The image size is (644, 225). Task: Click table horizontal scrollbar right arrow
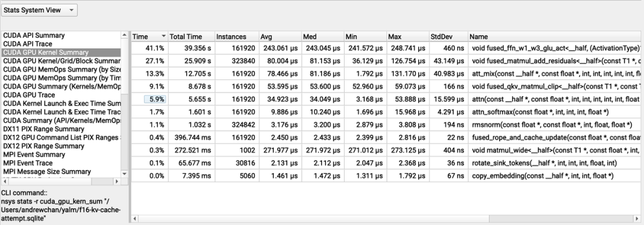(x=637, y=218)
